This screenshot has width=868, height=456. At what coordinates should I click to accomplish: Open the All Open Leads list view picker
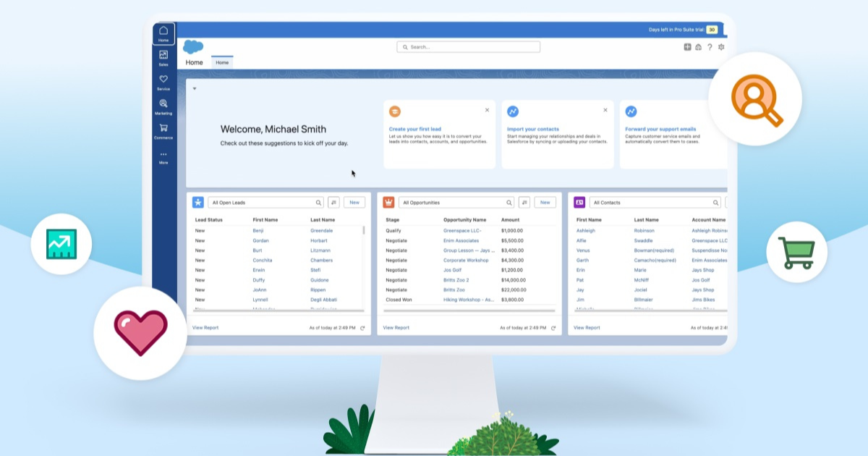click(x=266, y=203)
